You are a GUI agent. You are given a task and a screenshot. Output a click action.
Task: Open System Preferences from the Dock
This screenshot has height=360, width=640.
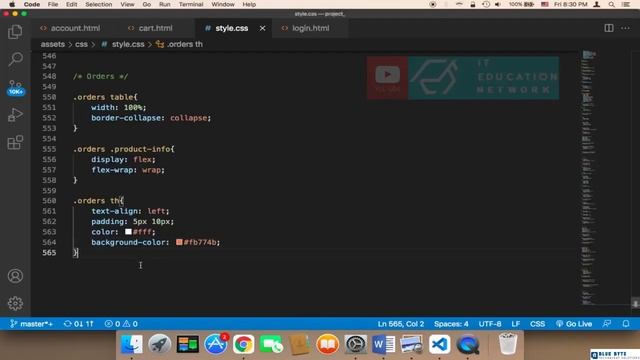355,344
